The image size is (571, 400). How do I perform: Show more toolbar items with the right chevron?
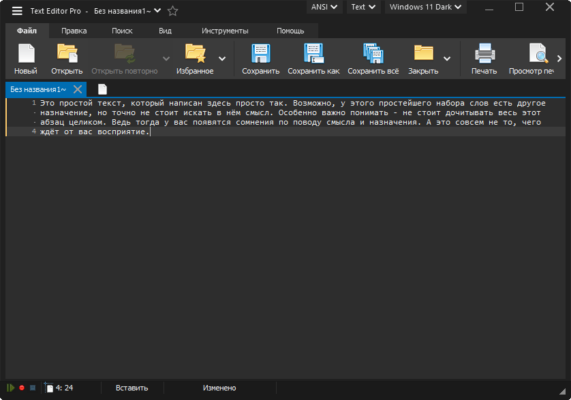coord(559,59)
